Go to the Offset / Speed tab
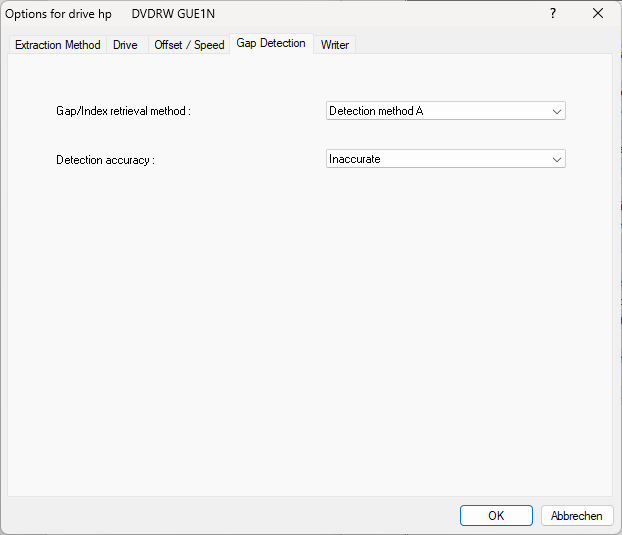 [x=189, y=45]
